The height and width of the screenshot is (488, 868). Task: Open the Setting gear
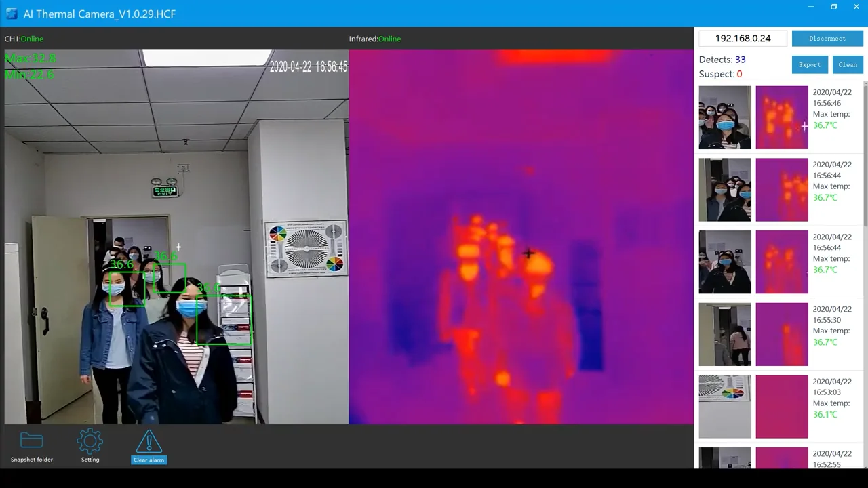click(90, 447)
